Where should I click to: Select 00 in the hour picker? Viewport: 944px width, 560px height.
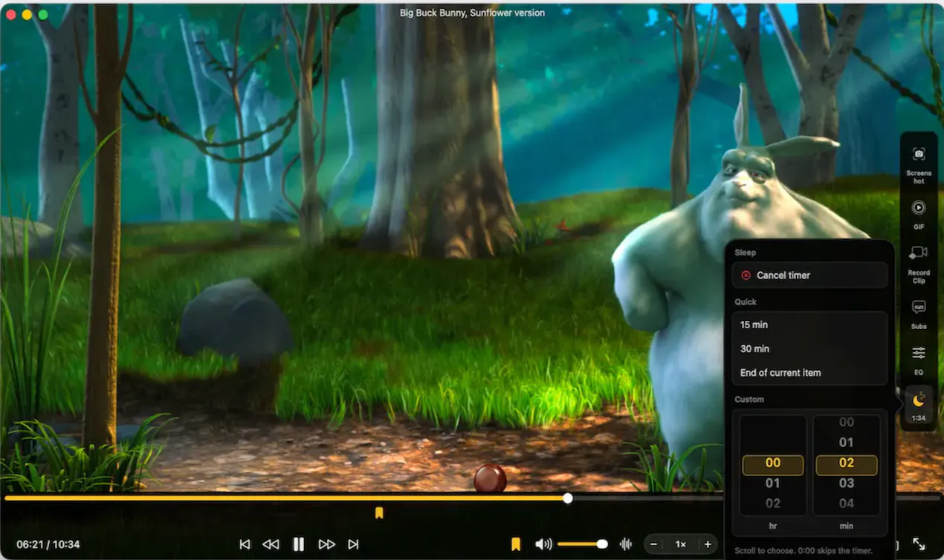pyautogui.click(x=773, y=463)
